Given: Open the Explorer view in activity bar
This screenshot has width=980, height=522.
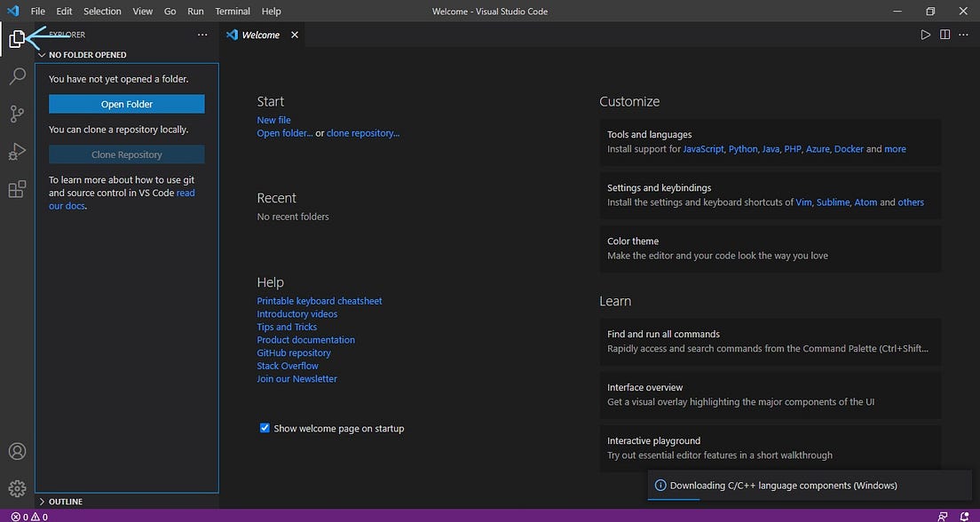Looking at the screenshot, I should coord(17,39).
